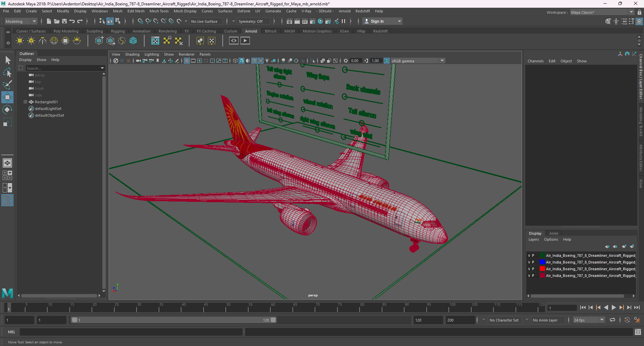This screenshot has height=346, width=644.
Task: Open the Sign In dropdown
Action: (x=382, y=21)
